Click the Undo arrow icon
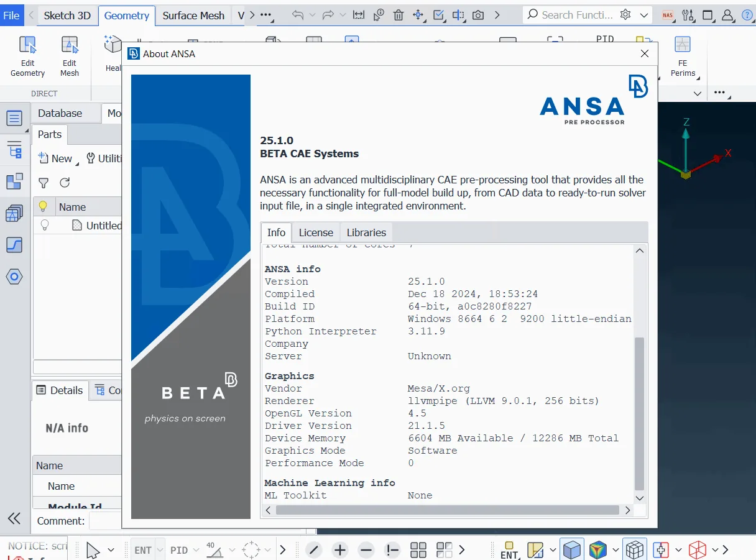The height and width of the screenshot is (560, 756). (298, 15)
